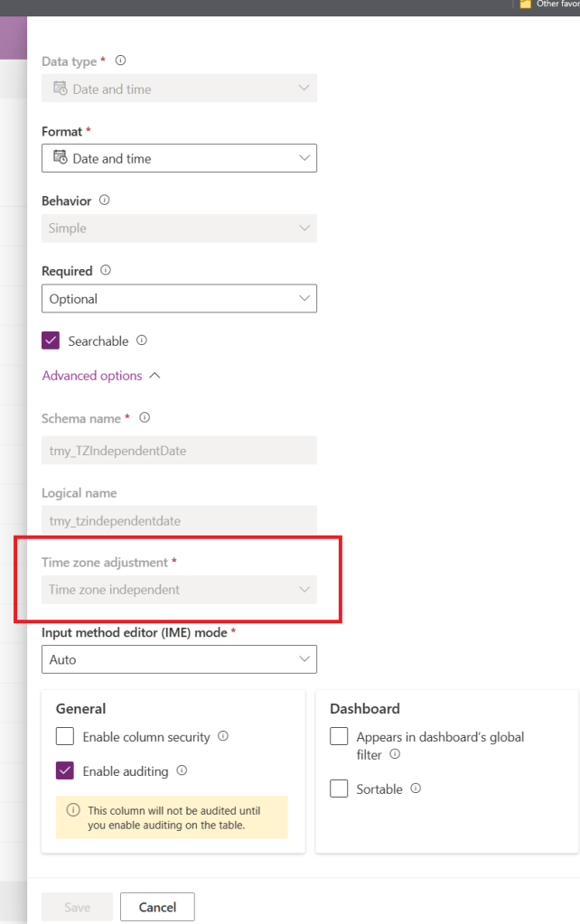
Task: Uncheck the Searchable checkbox
Action: pos(51,341)
